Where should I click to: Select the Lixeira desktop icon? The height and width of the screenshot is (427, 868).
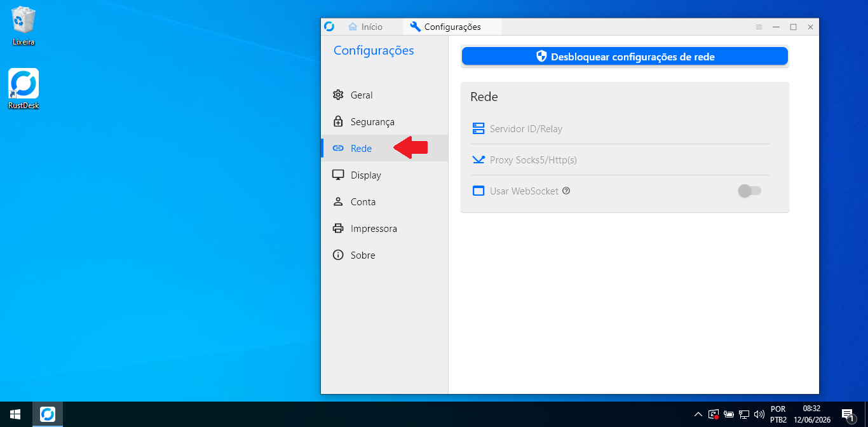click(24, 26)
